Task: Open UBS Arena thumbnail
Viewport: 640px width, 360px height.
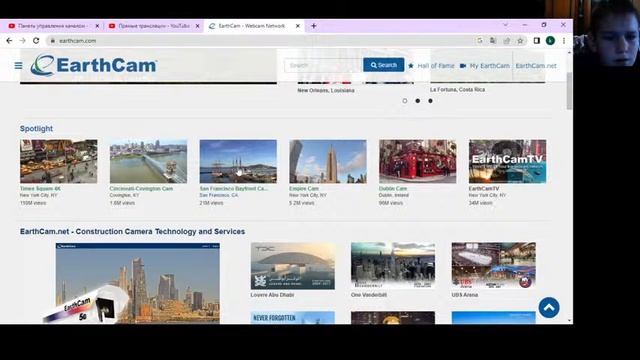Action: pos(493,266)
